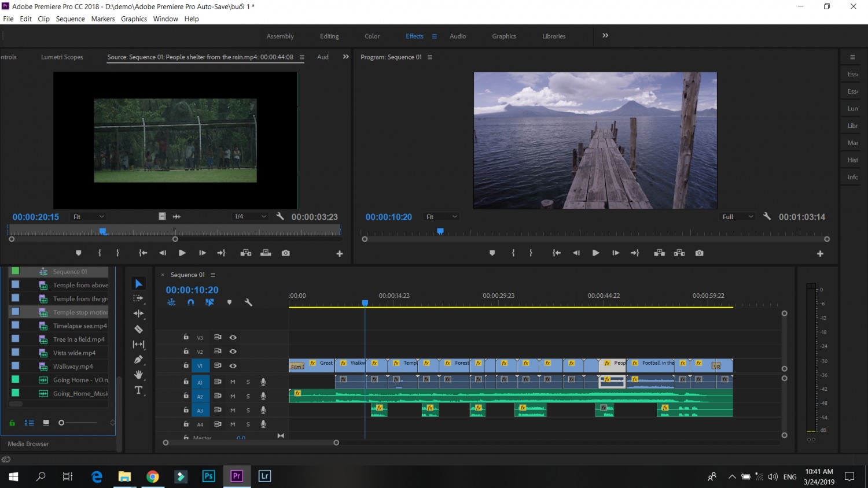Select the Selection arrow tool
The width and height of the screenshot is (868, 488).
[138, 283]
